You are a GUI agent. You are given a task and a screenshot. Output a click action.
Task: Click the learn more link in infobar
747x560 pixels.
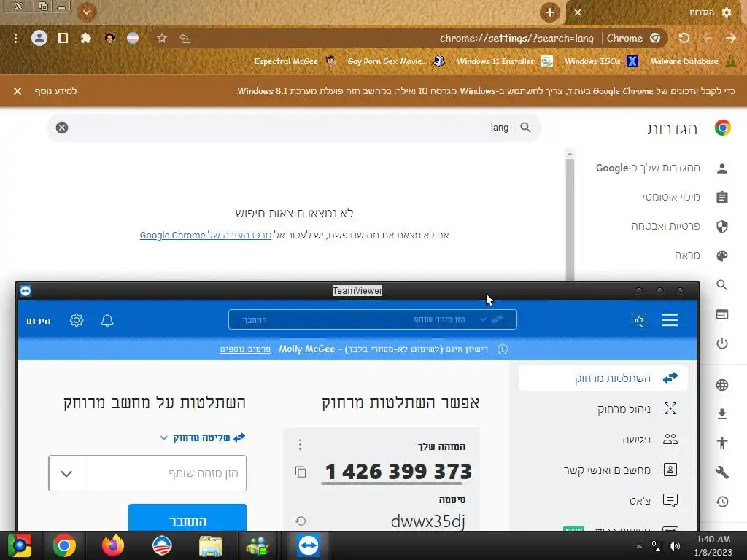55,91
